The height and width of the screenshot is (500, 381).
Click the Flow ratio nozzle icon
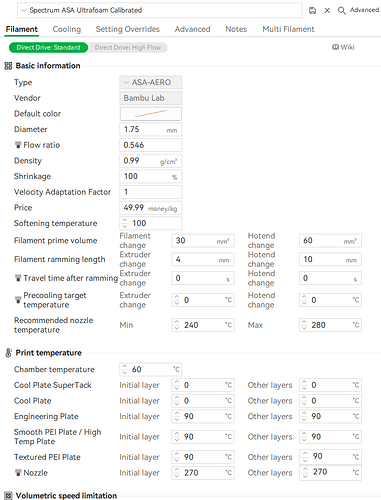18,145
